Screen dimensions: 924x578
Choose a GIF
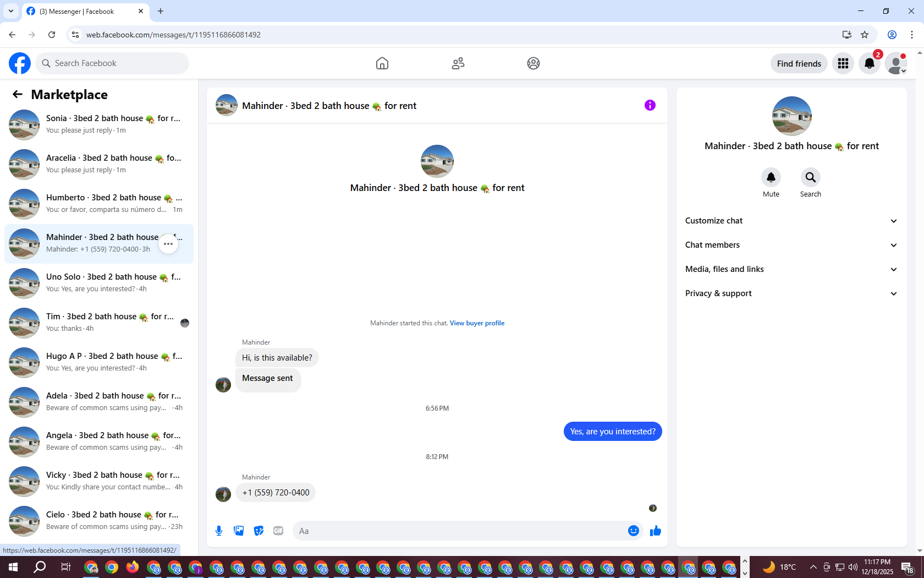pyautogui.click(x=278, y=531)
